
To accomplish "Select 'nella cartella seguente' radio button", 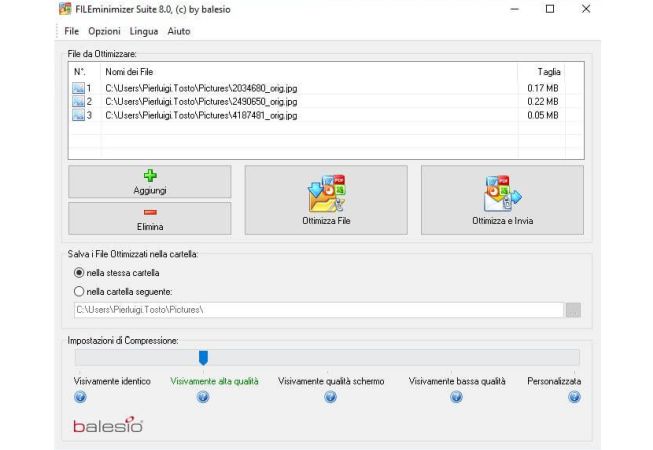I will (79, 291).
